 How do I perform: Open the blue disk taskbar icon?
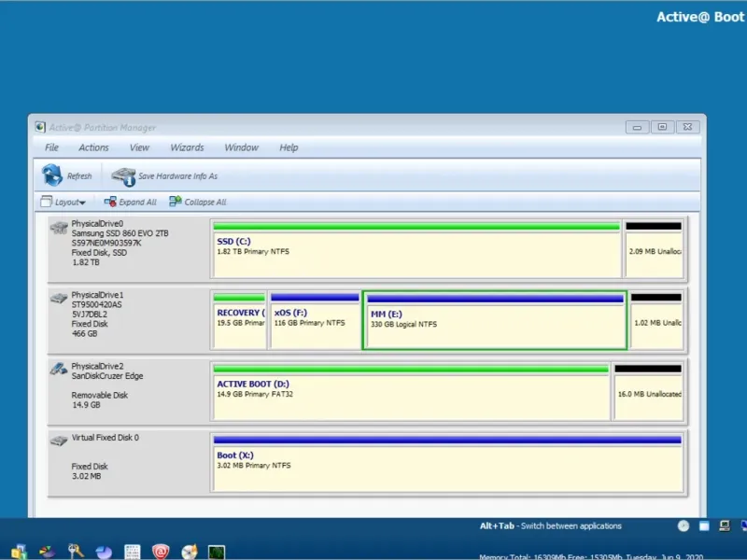click(x=104, y=552)
